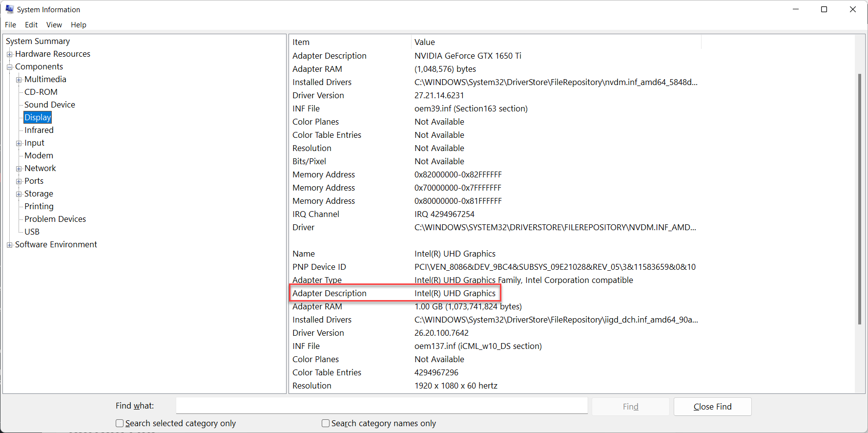The width and height of the screenshot is (868, 433).
Task: Open the File menu
Action: click(x=10, y=25)
